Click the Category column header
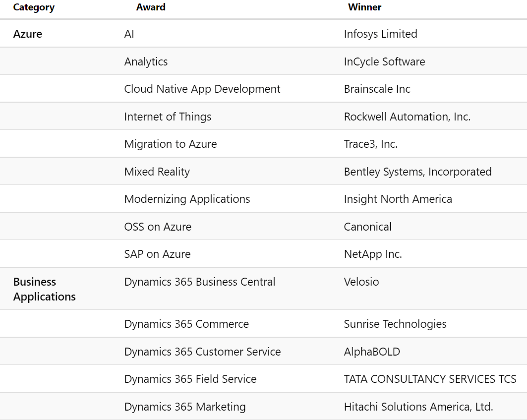This screenshot has width=527, height=420. pos(34,7)
